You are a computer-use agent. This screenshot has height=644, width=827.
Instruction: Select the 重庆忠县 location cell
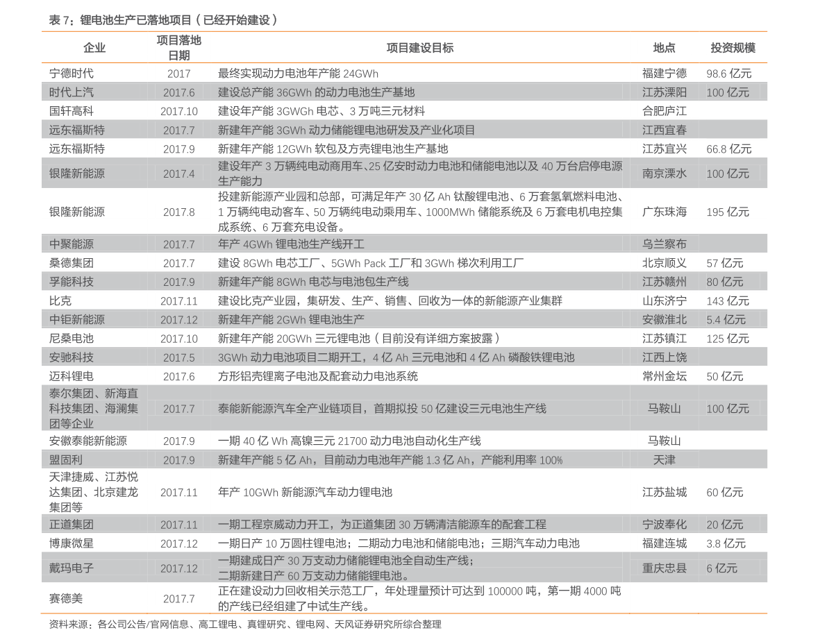(x=664, y=568)
